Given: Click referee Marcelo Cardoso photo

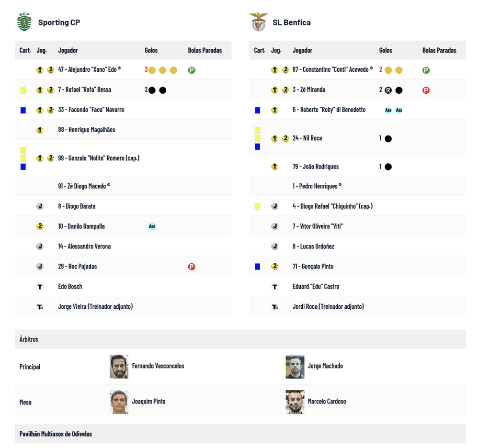Looking at the screenshot, I should 295,402.
